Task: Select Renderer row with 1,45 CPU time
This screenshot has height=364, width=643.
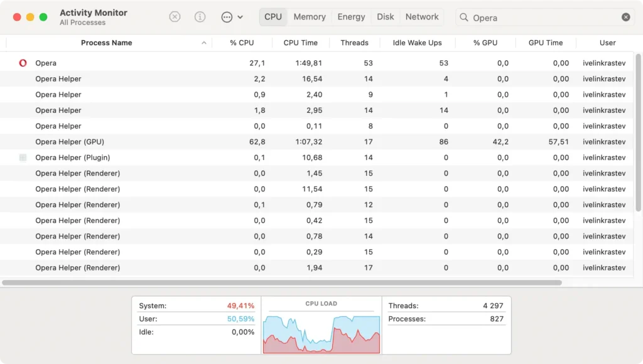Action: (316, 173)
